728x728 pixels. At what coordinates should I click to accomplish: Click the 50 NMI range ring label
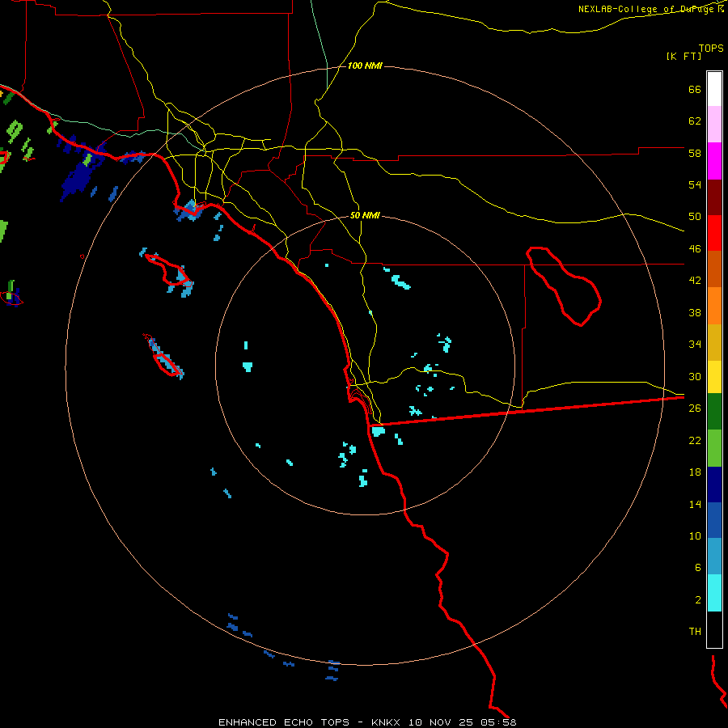tap(365, 215)
